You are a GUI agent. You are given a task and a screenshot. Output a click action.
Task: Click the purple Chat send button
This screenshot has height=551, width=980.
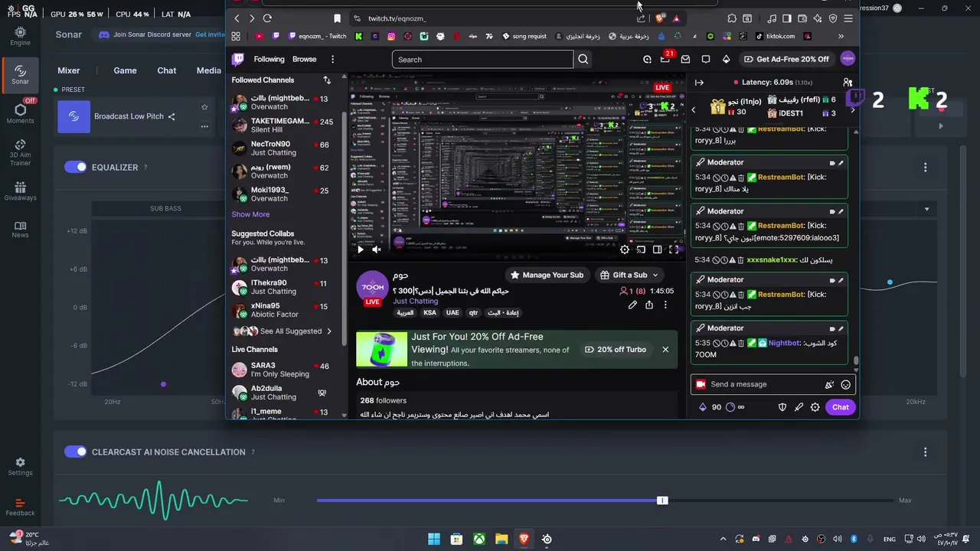pyautogui.click(x=840, y=407)
